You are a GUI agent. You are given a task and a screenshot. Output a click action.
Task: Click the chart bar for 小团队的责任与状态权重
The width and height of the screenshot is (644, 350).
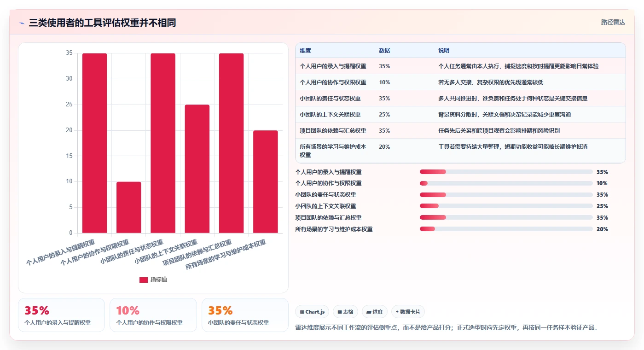163,143
